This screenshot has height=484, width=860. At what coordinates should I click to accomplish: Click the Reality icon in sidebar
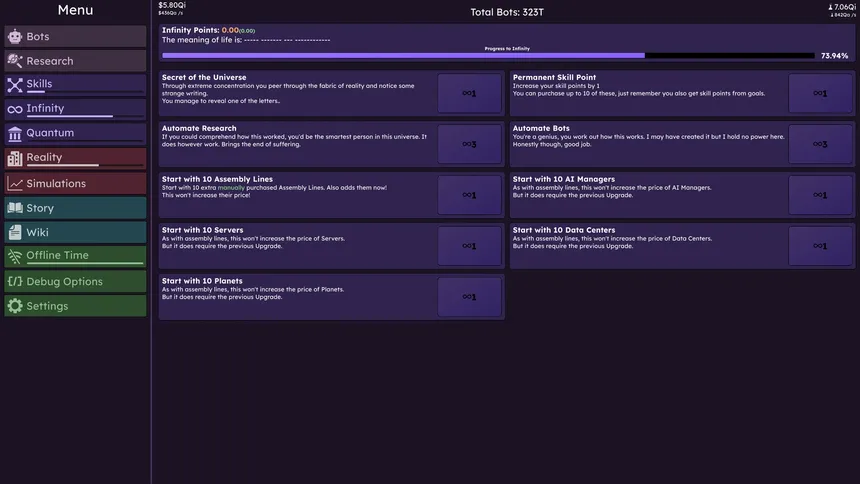(x=15, y=158)
